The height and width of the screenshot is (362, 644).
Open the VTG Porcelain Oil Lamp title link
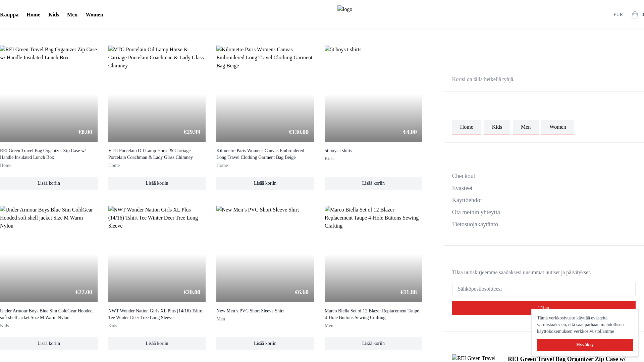(151, 154)
